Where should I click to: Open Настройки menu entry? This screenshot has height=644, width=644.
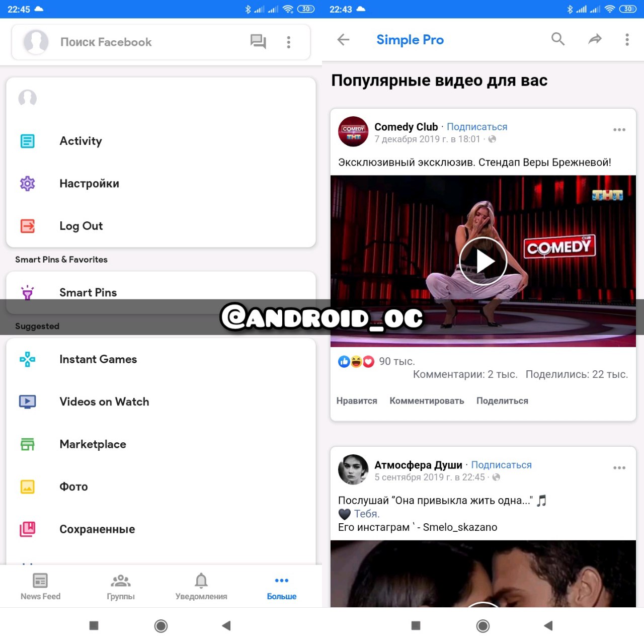(161, 184)
